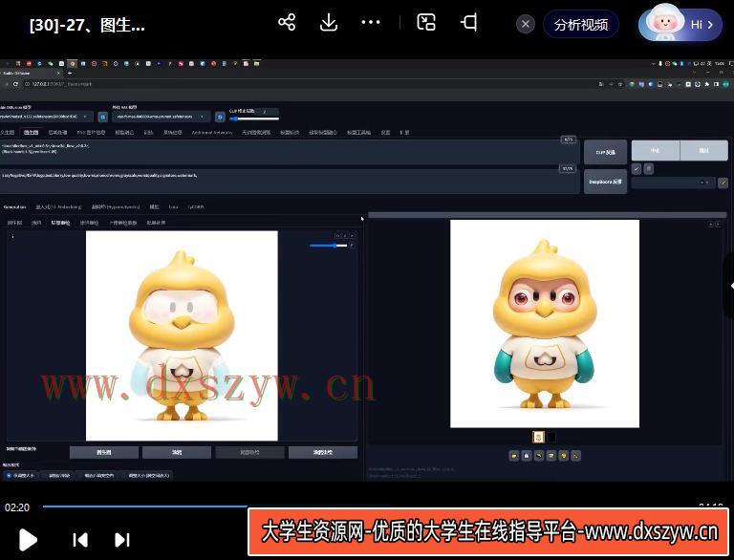Save the generated image with the disk icon

(527, 455)
